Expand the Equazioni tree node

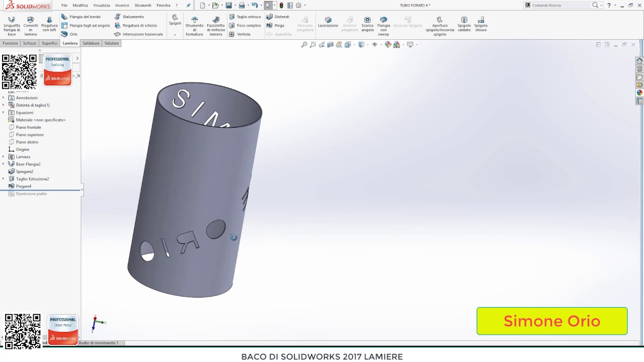[4, 113]
